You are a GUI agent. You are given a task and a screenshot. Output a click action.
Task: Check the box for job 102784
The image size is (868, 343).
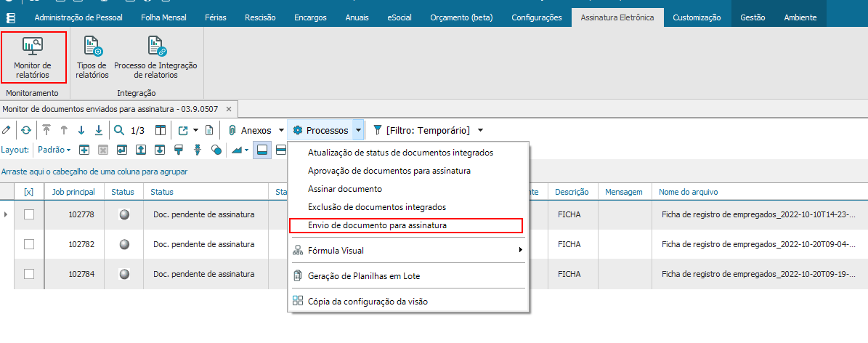click(29, 274)
